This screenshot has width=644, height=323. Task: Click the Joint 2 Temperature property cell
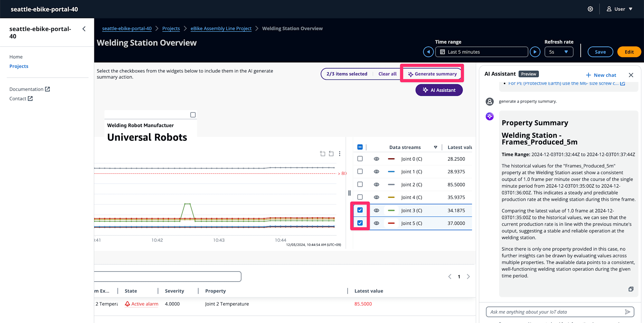[x=227, y=304]
